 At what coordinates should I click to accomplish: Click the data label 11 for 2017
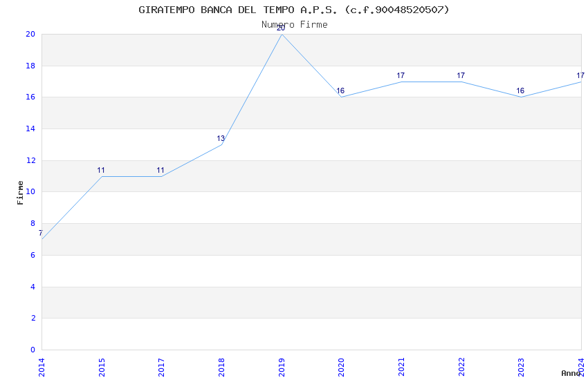click(160, 171)
